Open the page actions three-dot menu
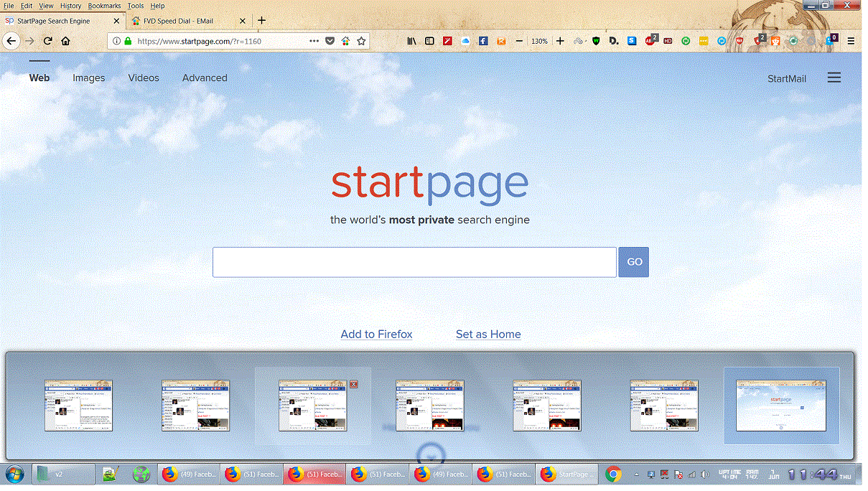 (314, 41)
